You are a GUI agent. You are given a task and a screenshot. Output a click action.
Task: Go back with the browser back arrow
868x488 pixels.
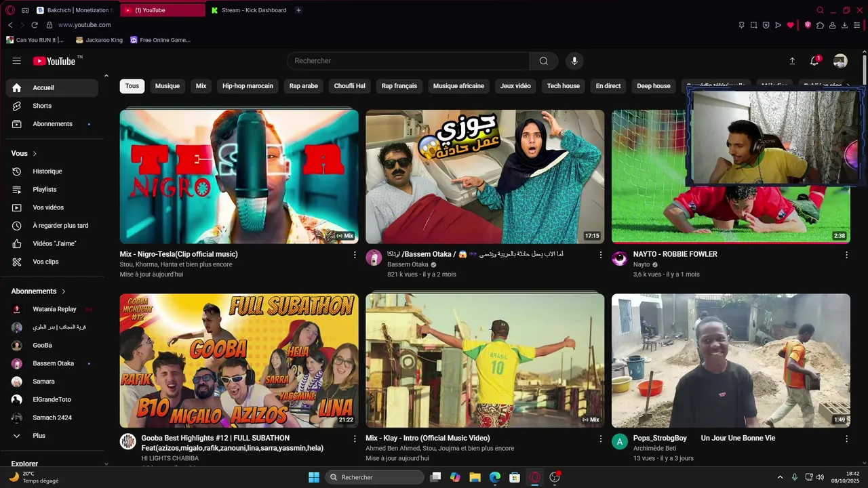tap(10, 25)
